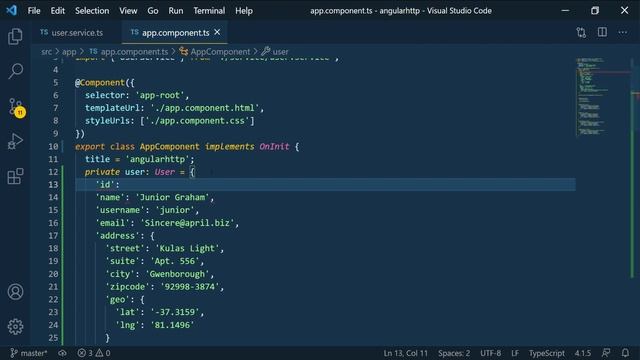The image size is (640, 360).
Task: Click the @Component decorator text
Action: 100,82
